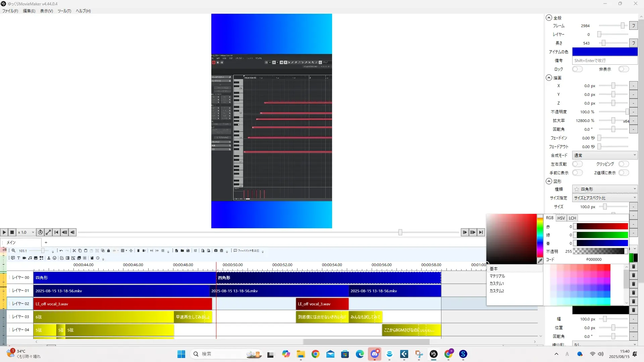644x362 pixels.
Task: Open the 合成モード dropdown
Action: click(x=604, y=156)
